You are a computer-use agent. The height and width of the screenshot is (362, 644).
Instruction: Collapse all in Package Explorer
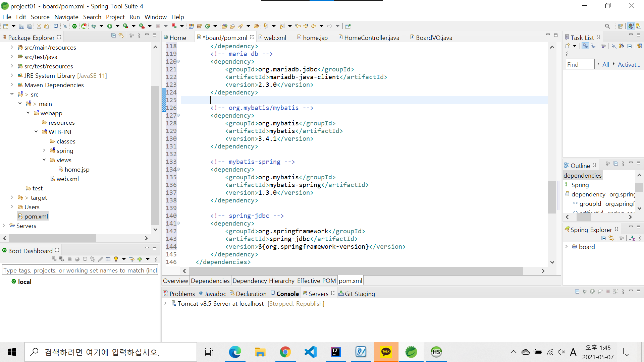[113, 36]
